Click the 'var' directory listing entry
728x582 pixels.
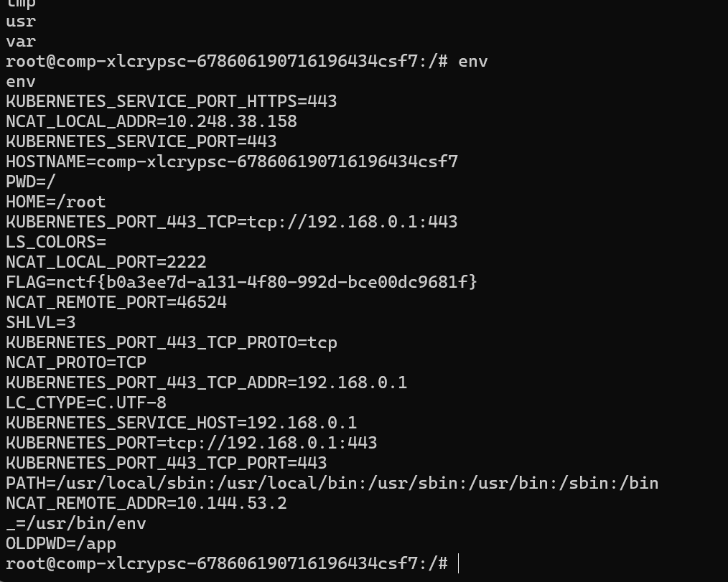pos(21,42)
